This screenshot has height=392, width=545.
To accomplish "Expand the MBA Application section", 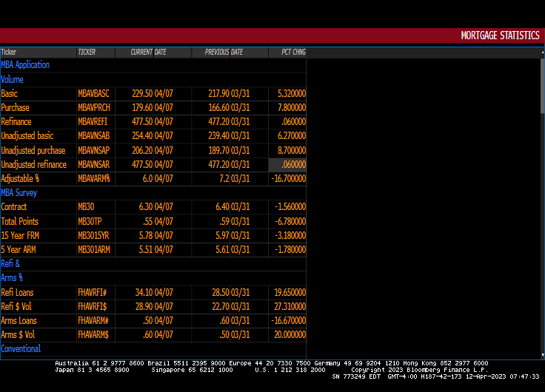I will (25, 65).
